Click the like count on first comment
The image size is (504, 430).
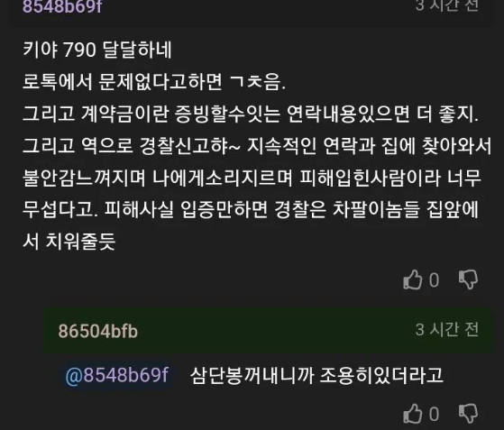[434, 280]
